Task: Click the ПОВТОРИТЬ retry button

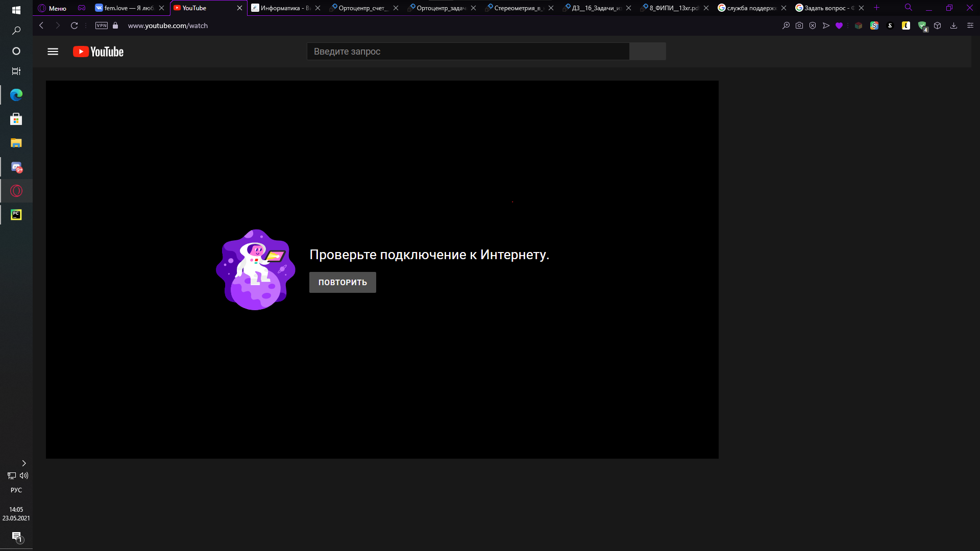Action: point(342,282)
